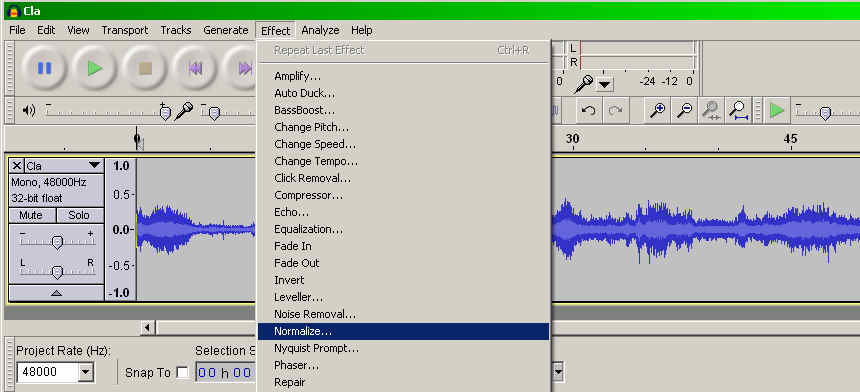The image size is (860, 392).
Task: Click the Zoom In magnifier icon
Action: 658,111
